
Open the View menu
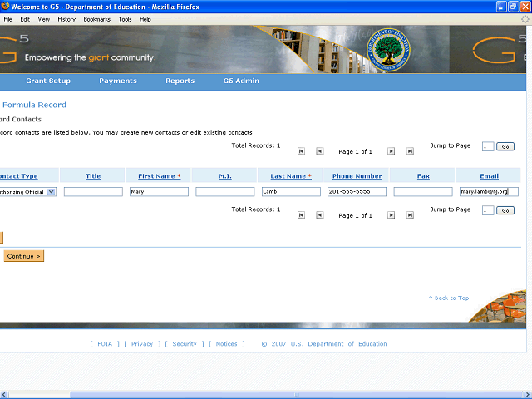44,19
